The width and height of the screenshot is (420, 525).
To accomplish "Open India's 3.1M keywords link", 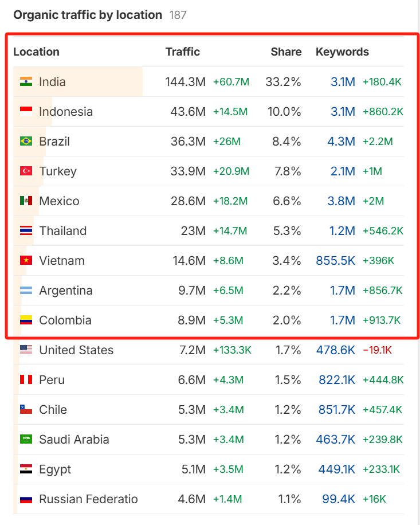I will click(x=343, y=82).
